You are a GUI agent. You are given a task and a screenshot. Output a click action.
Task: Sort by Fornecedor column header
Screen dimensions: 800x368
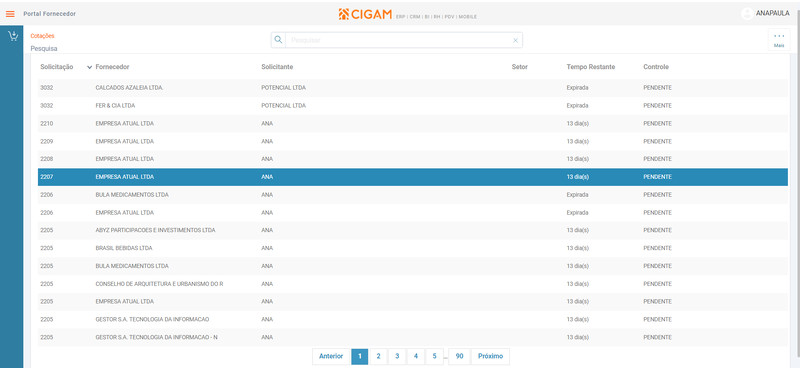click(112, 67)
